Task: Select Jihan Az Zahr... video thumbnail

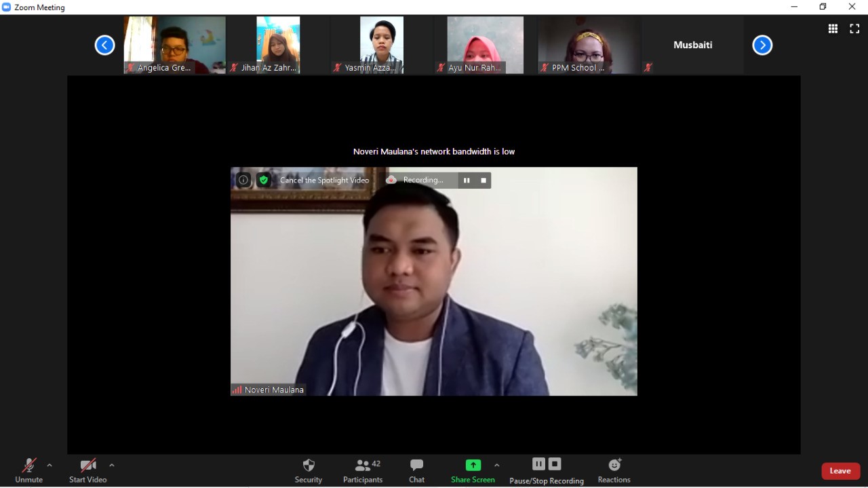Action: 278,45
